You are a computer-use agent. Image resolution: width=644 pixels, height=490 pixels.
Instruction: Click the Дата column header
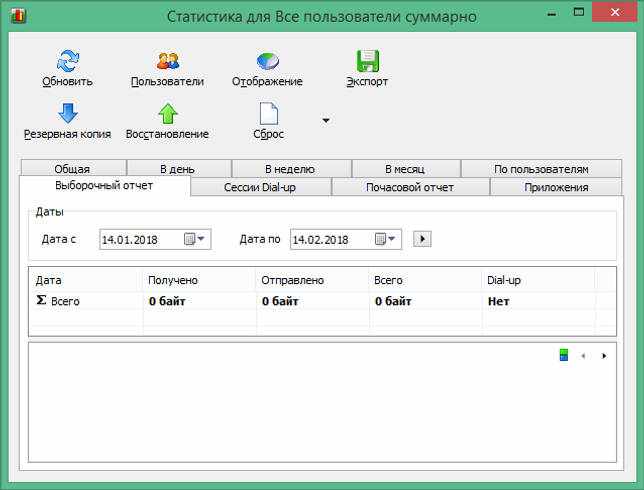[x=86, y=280]
